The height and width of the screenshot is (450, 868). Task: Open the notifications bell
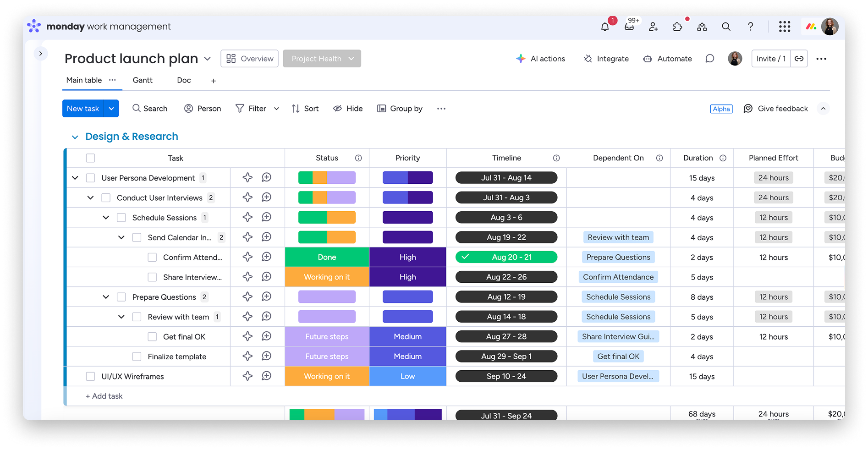pos(605,27)
